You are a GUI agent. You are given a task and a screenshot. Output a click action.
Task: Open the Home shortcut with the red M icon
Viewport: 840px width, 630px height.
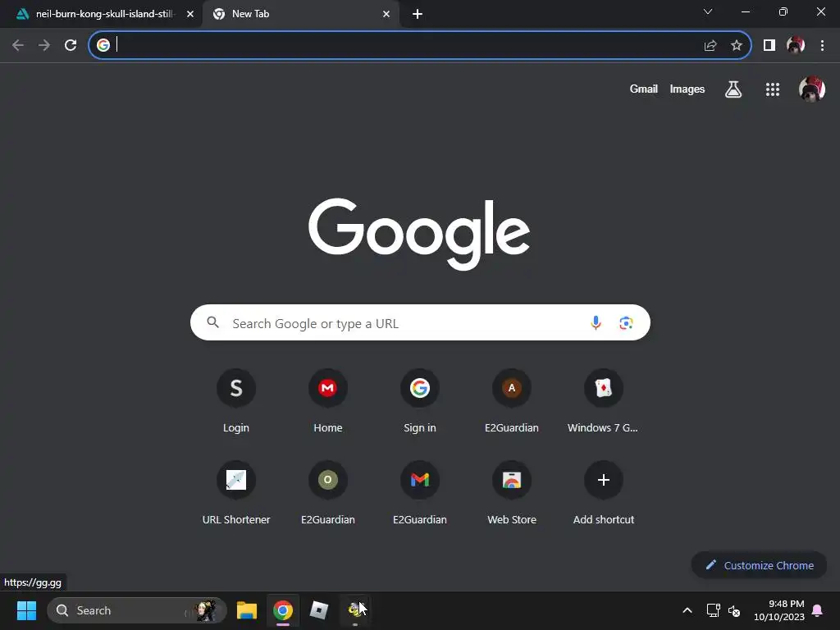(x=328, y=401)
